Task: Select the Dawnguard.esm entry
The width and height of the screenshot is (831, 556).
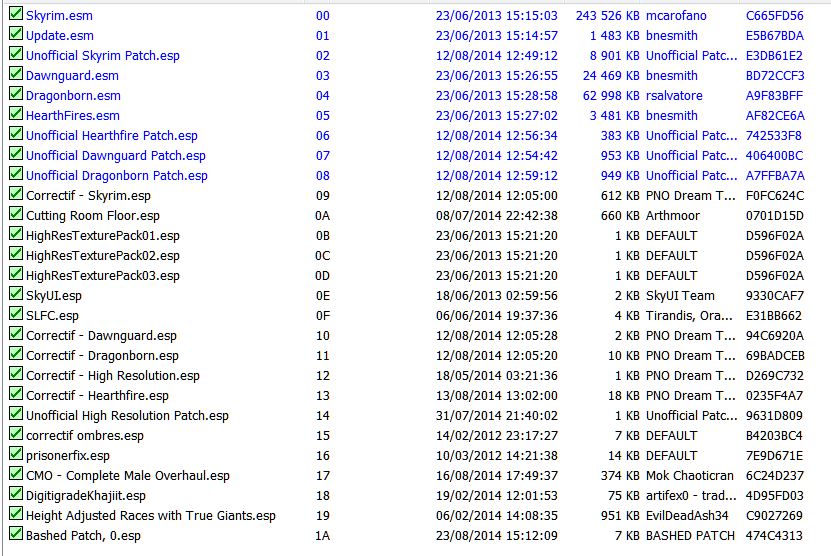Action: click(72, 76)
